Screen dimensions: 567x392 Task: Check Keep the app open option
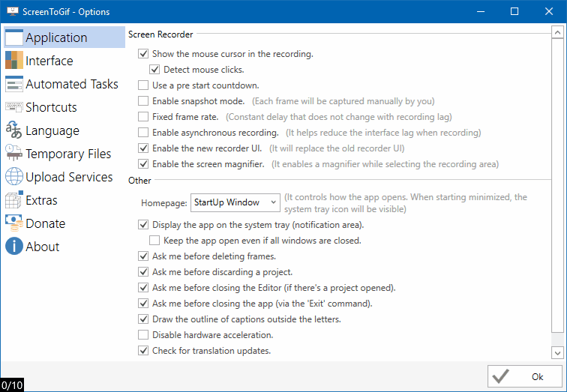pos(154,241)
